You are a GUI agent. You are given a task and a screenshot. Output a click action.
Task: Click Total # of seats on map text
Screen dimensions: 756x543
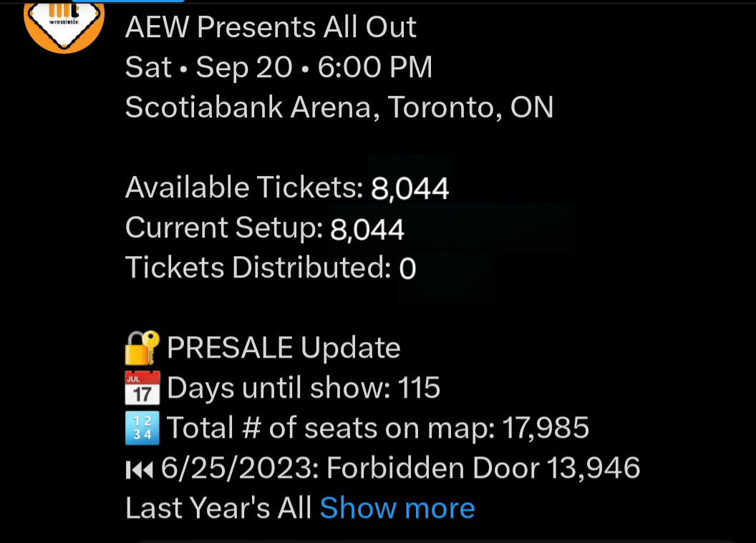click(x=331, y=428)
